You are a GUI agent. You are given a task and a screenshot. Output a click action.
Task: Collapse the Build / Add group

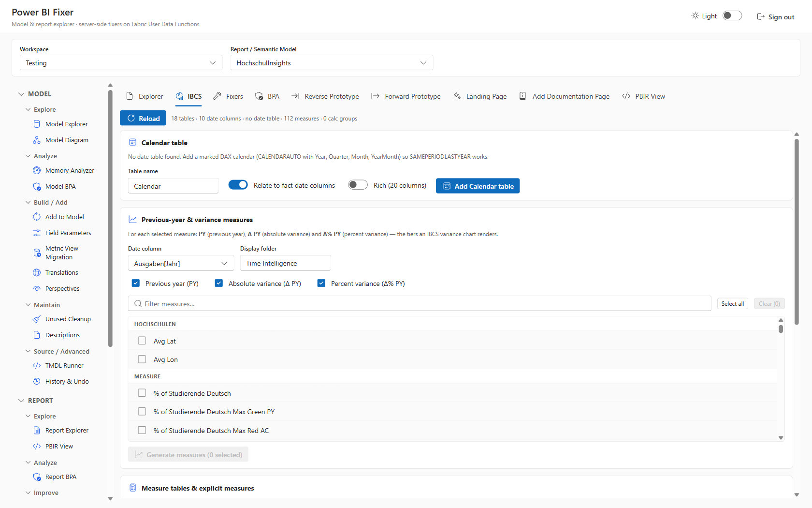pyautogui.click(x=28, y=202)
